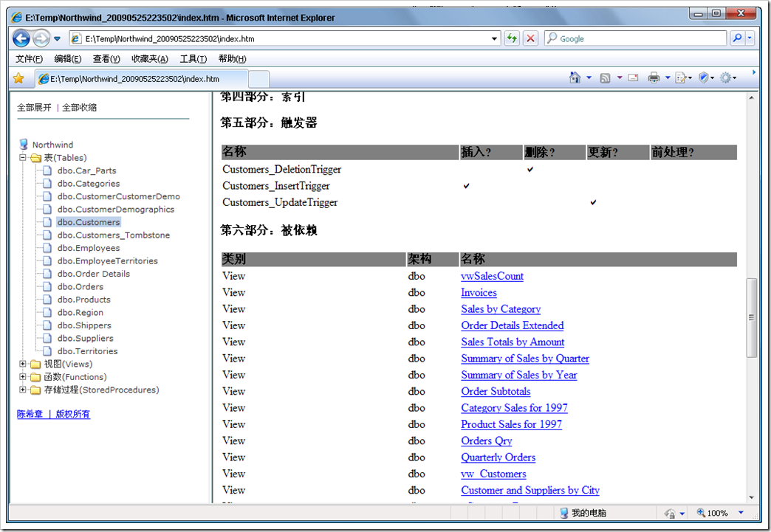This screenshot has width=771, height=532.
Task: Click the 陈希章 | 版权所有 link
Action: 53,414
